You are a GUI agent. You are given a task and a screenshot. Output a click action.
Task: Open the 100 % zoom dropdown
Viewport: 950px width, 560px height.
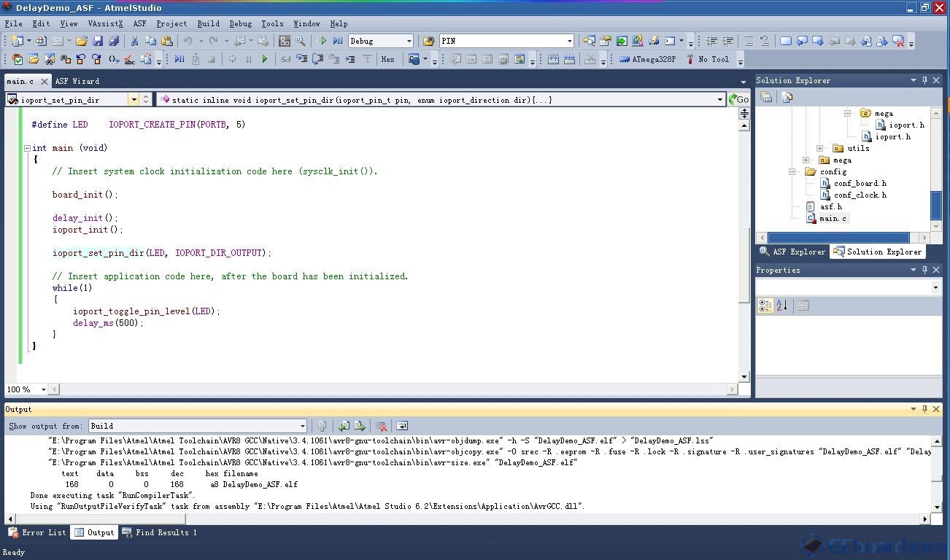point(43,389)
